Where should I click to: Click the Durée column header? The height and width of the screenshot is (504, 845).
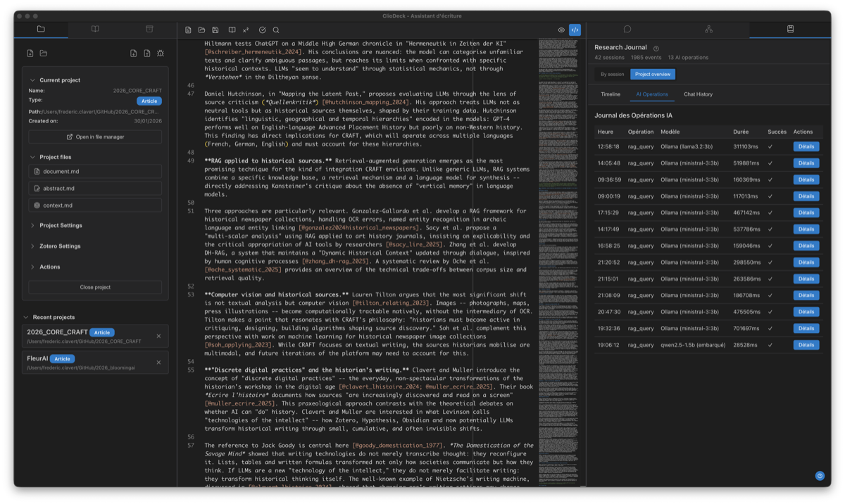pos(741,132)
